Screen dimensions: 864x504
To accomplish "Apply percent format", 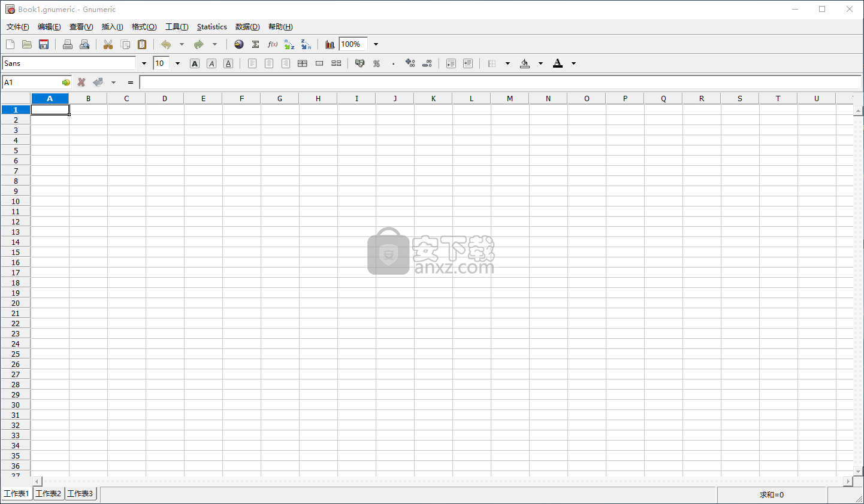I will (377, 63).
